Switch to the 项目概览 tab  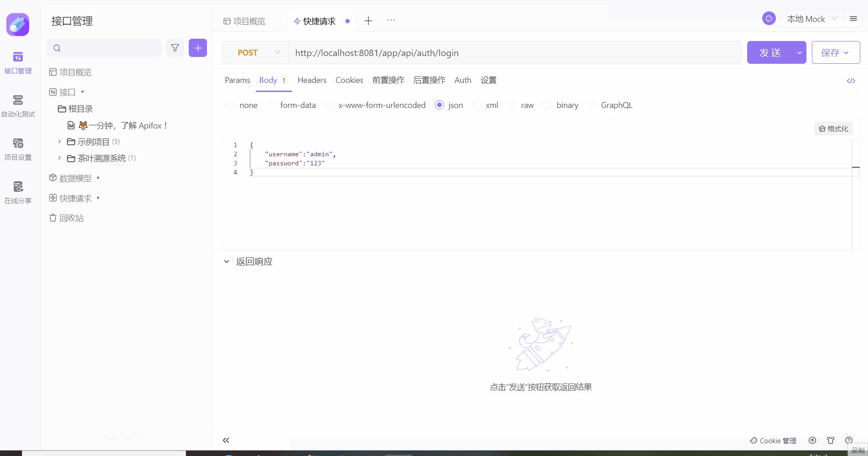point(245,21)
